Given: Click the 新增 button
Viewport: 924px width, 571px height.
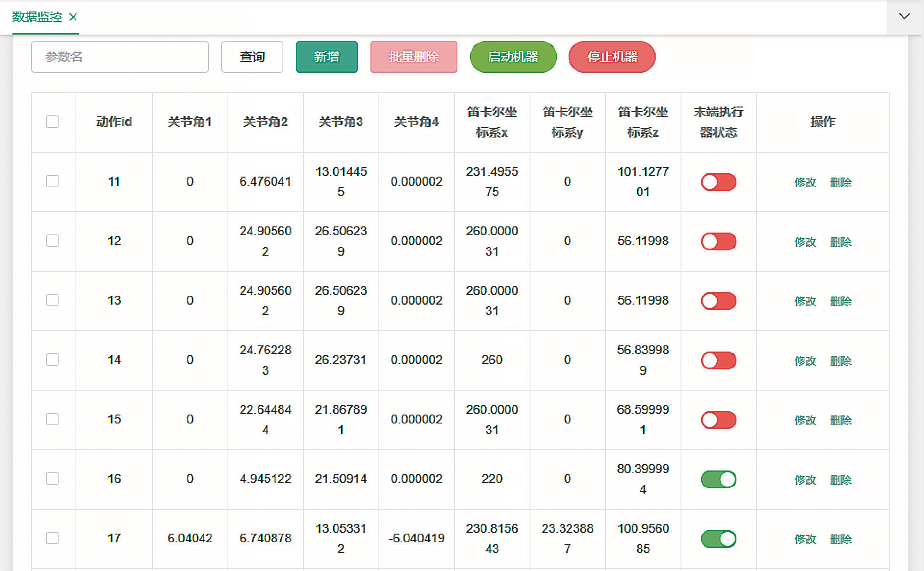Looking at the screenshot, I should 327,57.
